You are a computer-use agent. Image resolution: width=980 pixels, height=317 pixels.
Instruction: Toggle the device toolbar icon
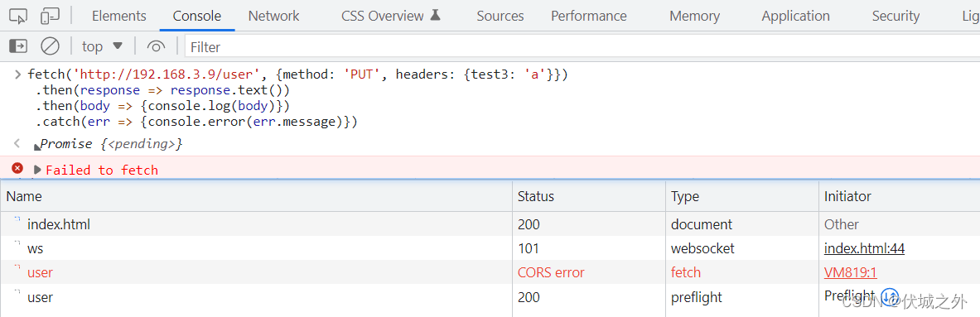pyautogui.click(x=50, y=17)
